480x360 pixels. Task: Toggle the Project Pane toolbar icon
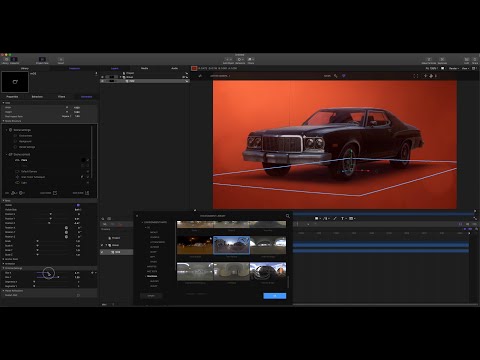click(42, 59)
